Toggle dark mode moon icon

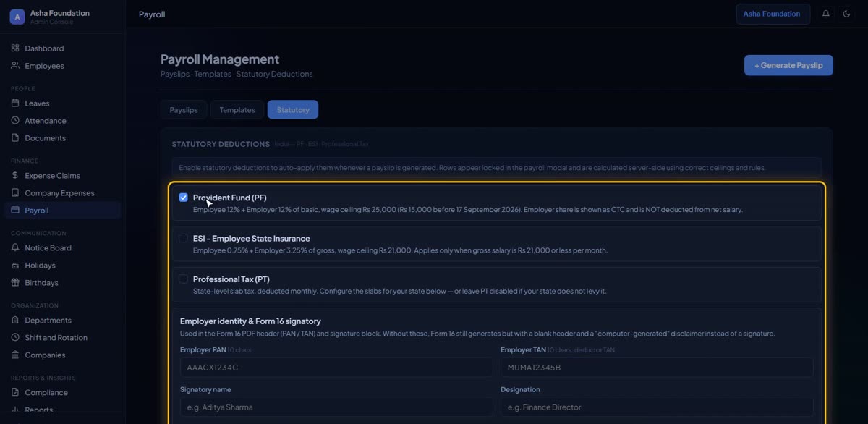[x=847, y=14]
